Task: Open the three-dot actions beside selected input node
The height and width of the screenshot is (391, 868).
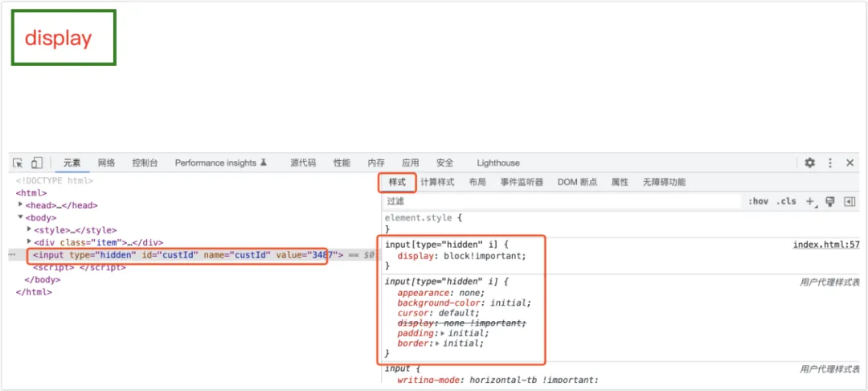Action: coord(12,255)
